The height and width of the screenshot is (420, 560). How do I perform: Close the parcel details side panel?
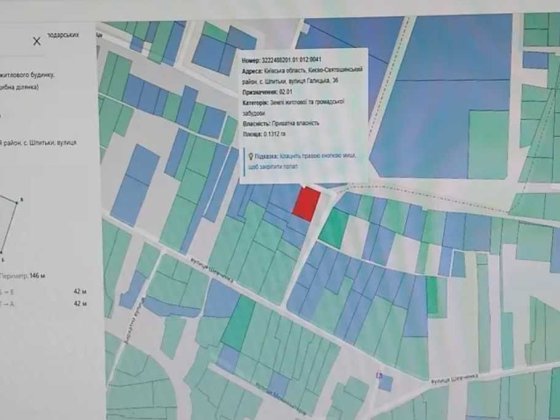click(37, 41)
